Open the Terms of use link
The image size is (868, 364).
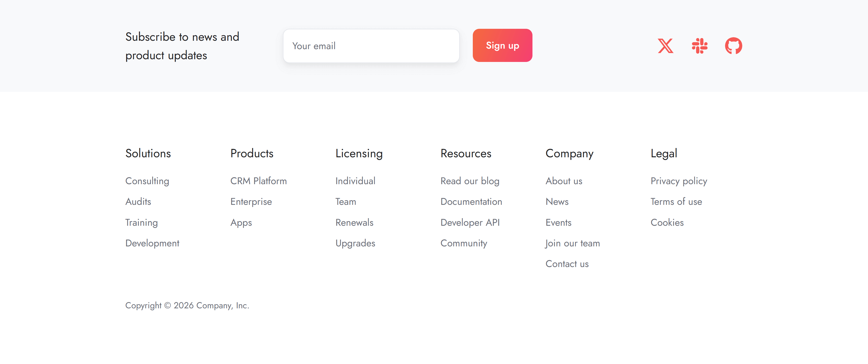[676, 202]
